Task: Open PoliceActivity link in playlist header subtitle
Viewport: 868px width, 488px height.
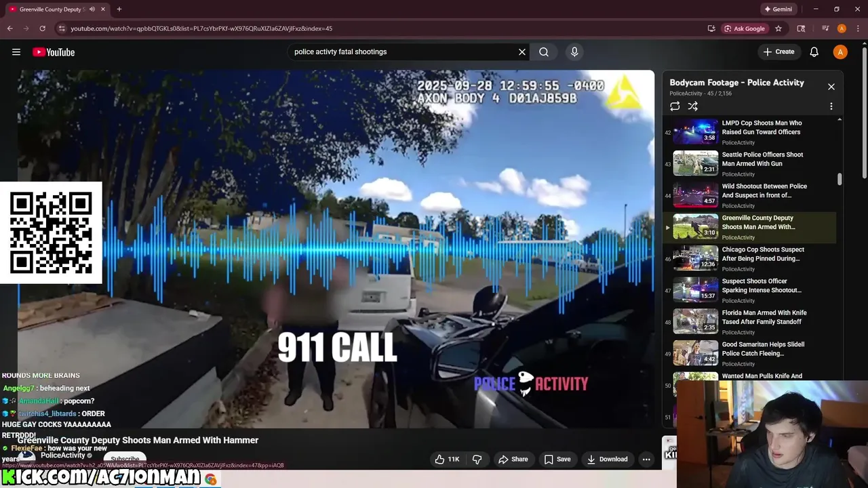Action: pyautogui.click(x=686, y=94)
